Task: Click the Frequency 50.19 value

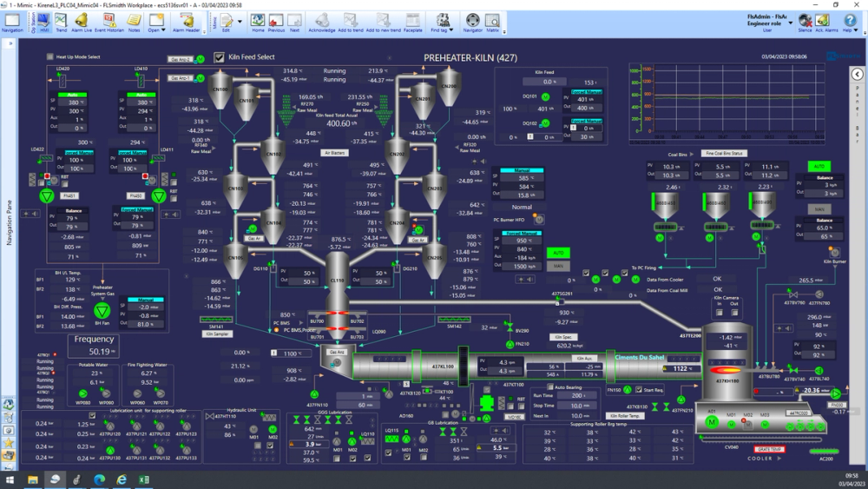Action: point(100,352)
